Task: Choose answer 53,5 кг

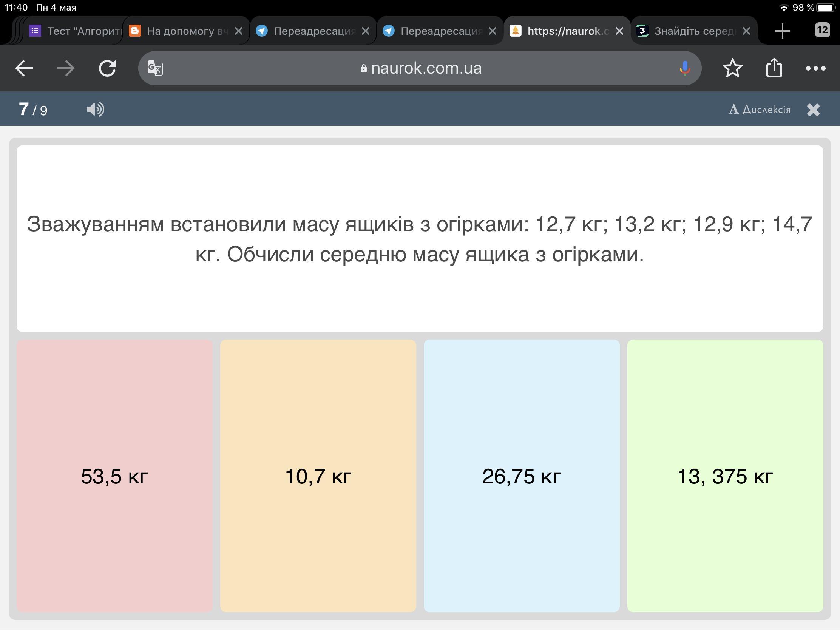Action: [x=114, y=476]
